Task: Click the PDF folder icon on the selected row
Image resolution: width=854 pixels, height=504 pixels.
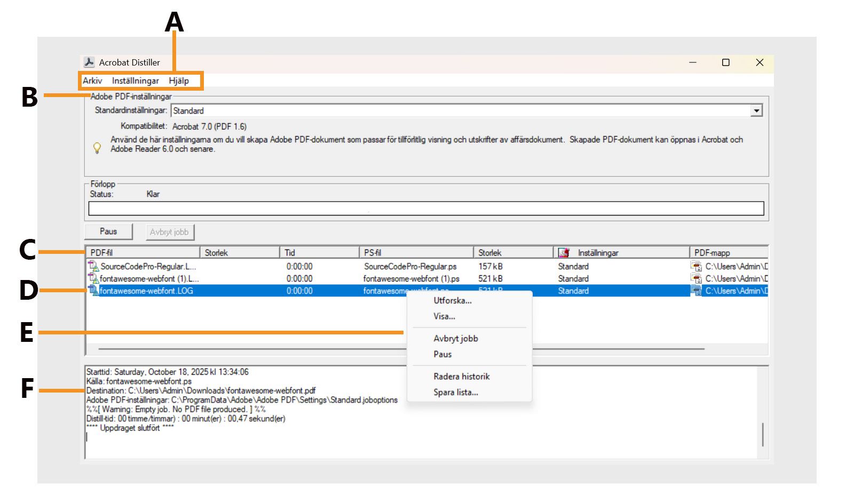Action: [x=697, y=291]
